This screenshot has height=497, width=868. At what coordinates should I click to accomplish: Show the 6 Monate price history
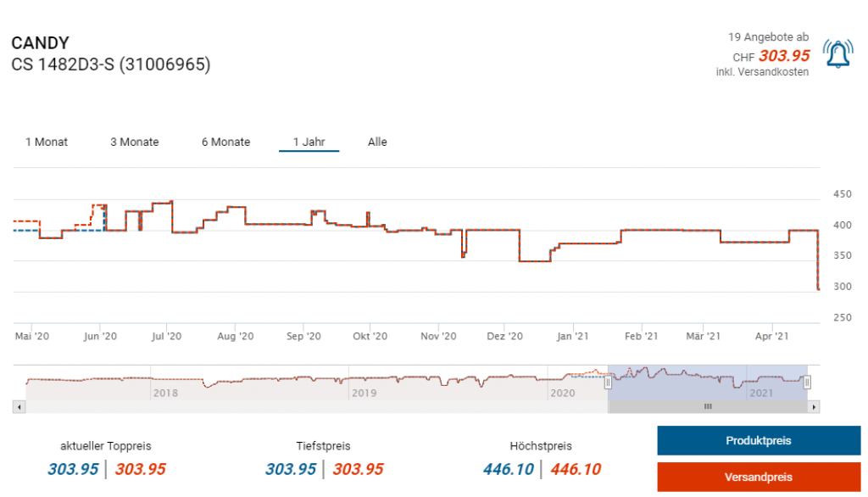[x=225, y=142]
